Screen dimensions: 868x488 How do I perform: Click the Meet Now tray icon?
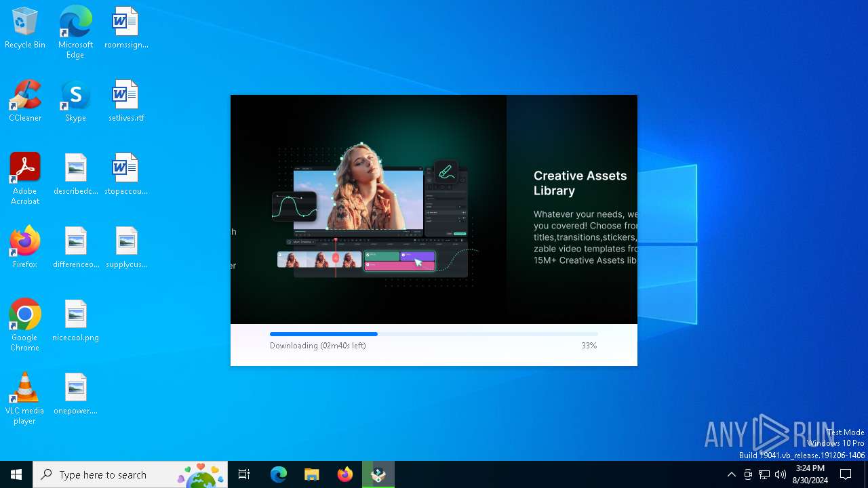[x=748, y=474]
